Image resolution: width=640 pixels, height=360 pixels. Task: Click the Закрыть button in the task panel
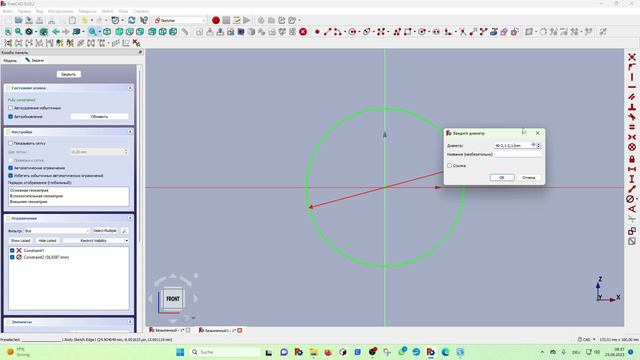[x=69, y=74]
